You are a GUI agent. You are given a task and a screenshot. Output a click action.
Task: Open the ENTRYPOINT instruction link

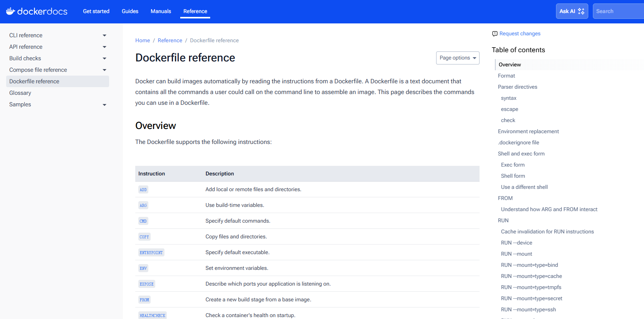click(x=151, y=253)
